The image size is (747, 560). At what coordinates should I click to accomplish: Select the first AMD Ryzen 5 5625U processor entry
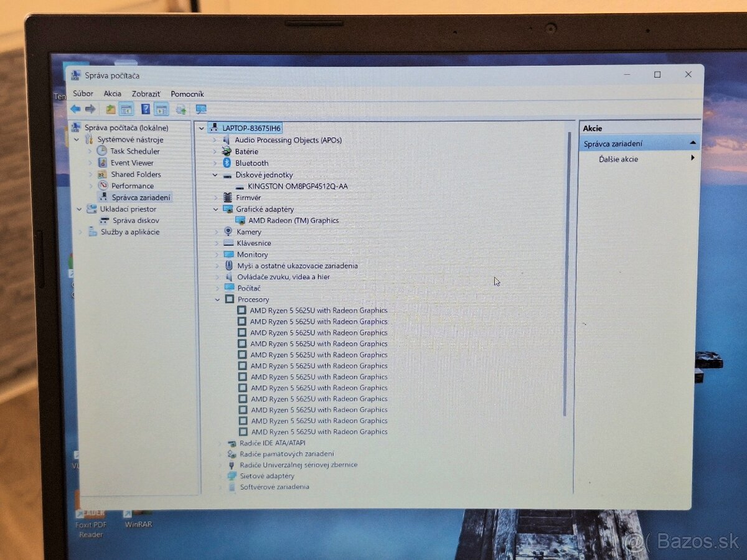click(x=319, y=310)
